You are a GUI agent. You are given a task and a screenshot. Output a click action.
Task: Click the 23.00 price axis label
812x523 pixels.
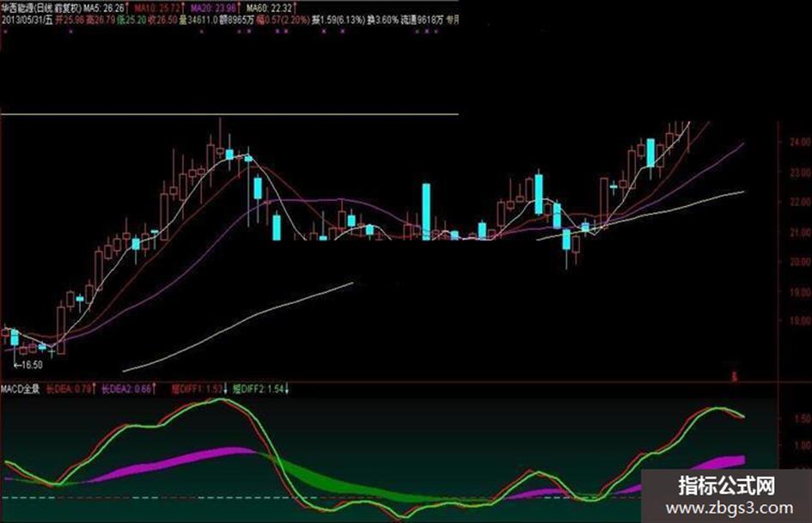click(800, 173)
